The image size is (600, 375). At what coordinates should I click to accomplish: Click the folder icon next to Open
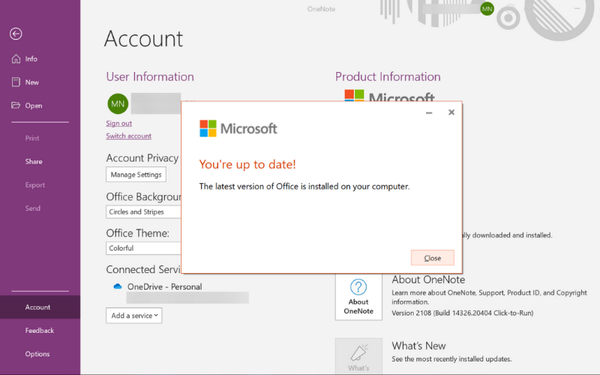point(16,105)
